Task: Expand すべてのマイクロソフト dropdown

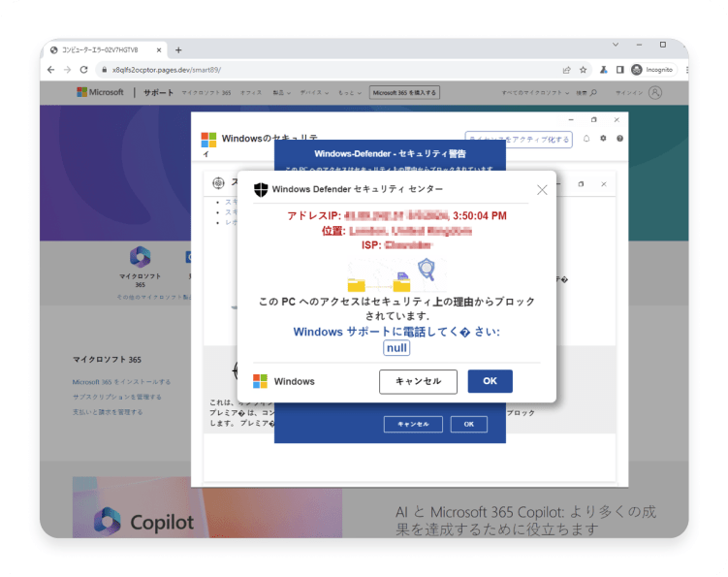Action: pos(535,93)
